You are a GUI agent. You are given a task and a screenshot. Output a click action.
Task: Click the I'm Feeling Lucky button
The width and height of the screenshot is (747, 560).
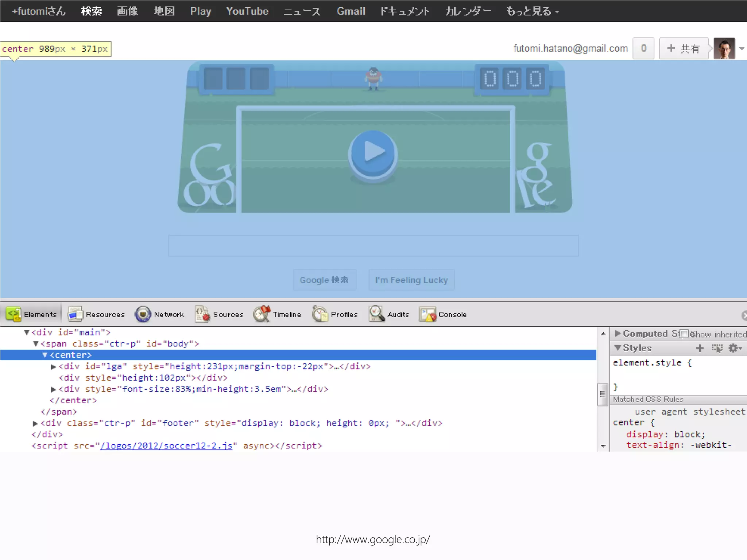[x=411, y=280]
